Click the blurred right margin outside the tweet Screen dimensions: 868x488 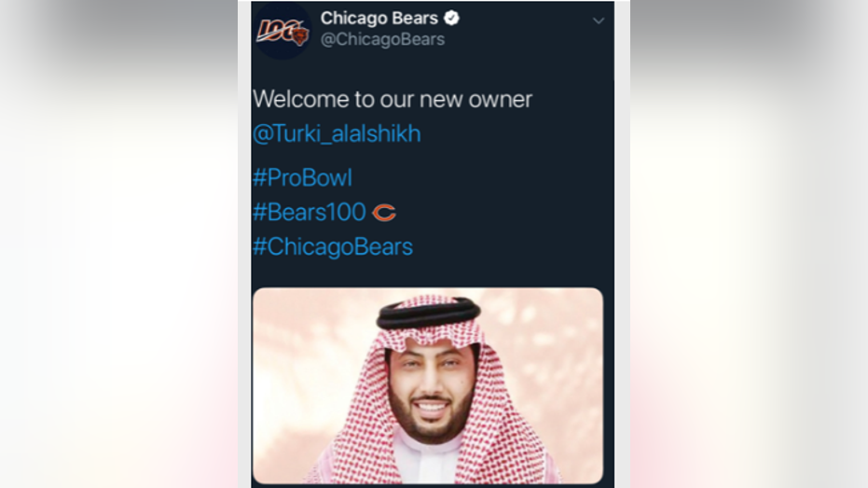pos(749,244)
